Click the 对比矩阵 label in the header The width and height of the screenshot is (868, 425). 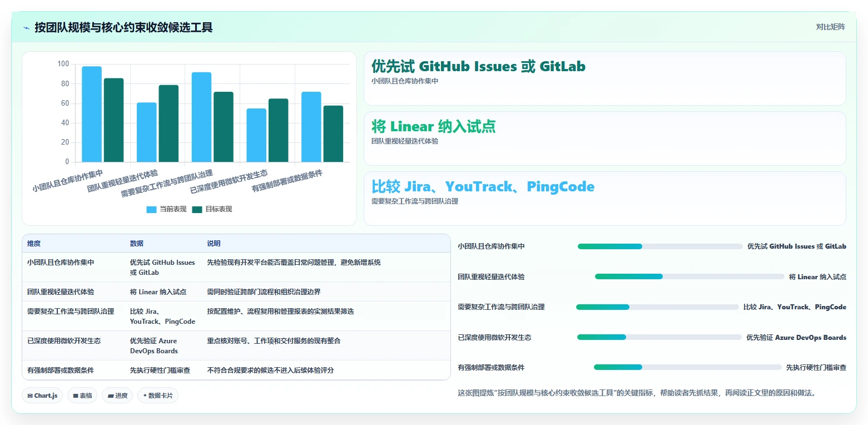(x=830, y=27)
